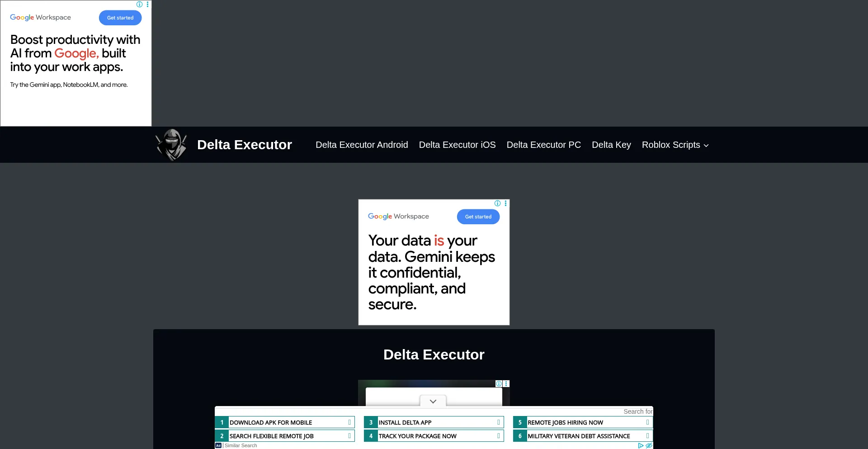Click ad info icon on center Workspace ad
This screenshot has width=868, height=449.
point(498,203)
